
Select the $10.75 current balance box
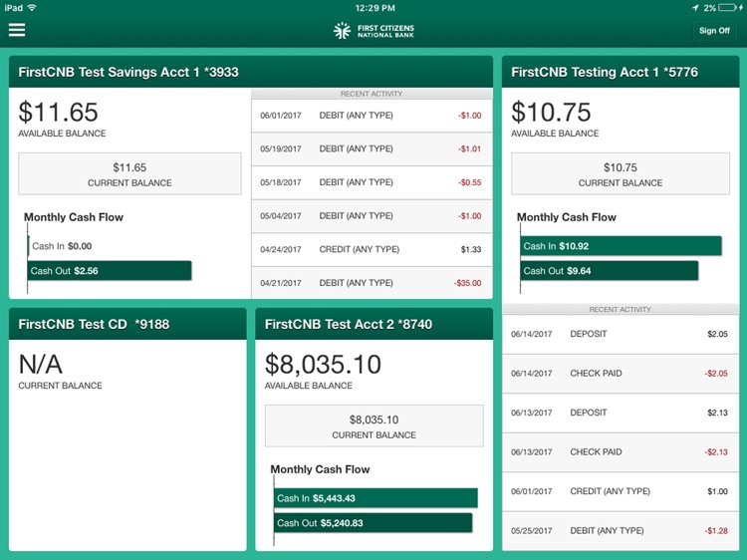(621, 174)
